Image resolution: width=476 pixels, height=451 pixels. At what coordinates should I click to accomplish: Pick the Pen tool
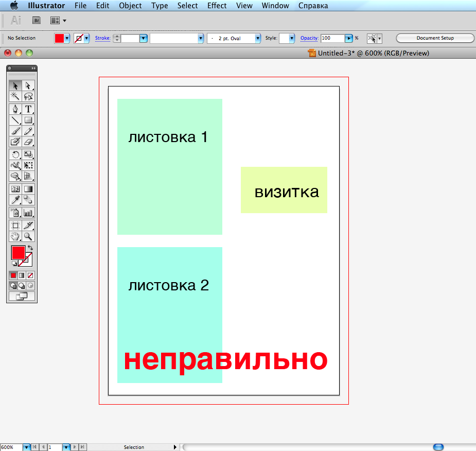click(x=15, y=109)
